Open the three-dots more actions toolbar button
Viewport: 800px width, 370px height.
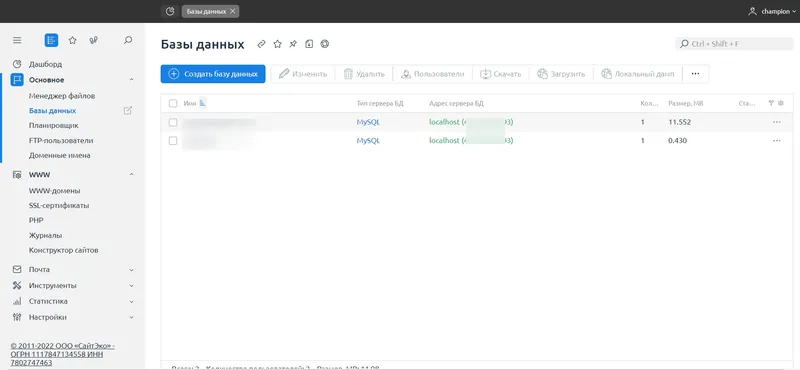[x=695, y=74]
